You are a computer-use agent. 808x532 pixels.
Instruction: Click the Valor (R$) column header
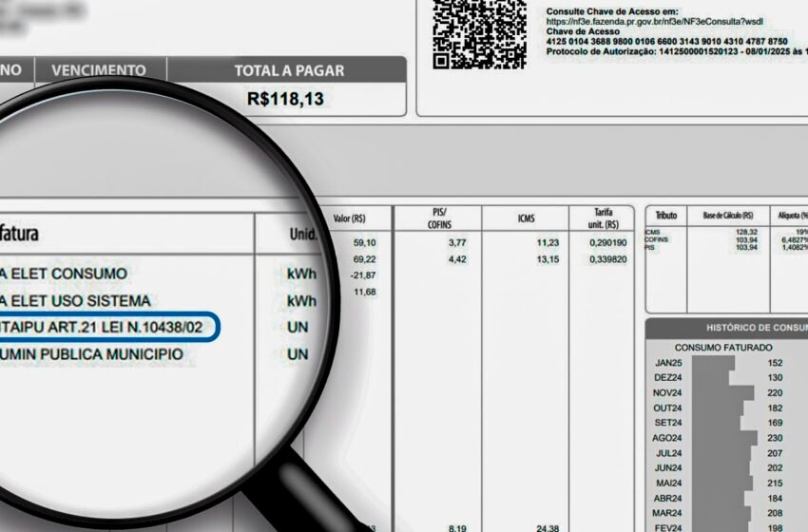(349, 218)
